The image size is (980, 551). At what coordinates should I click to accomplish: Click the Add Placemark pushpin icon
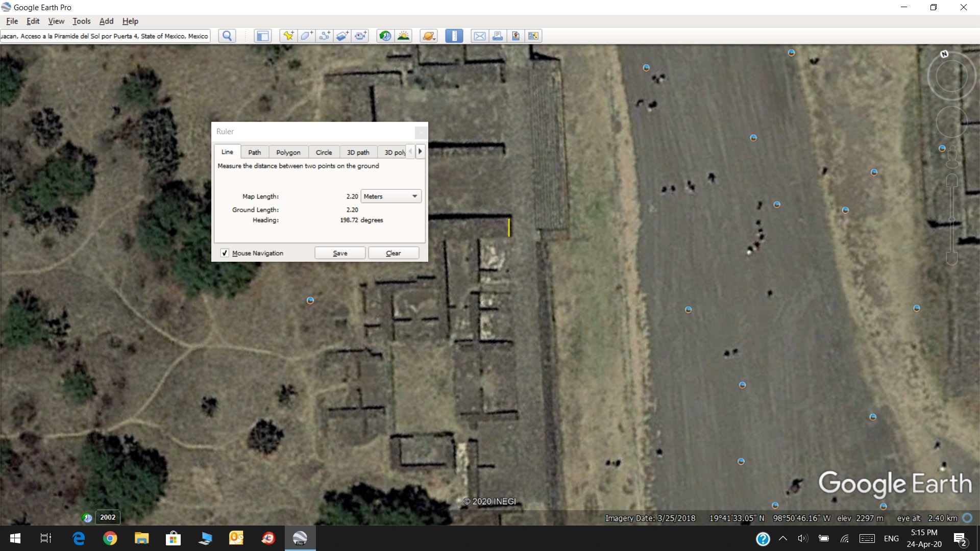[288, 36]
